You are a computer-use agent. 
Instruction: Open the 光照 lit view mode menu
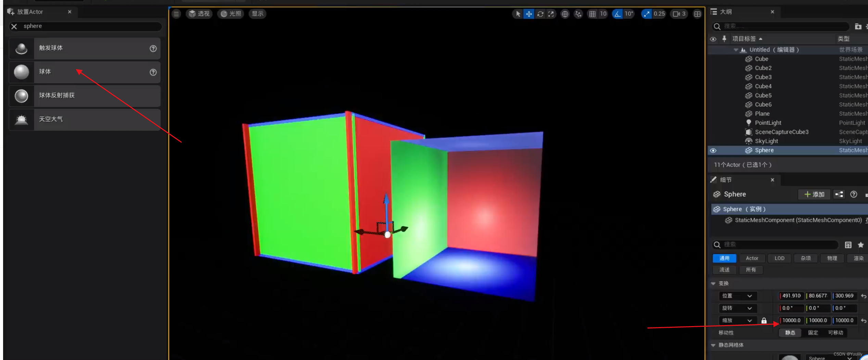[x=231, y=14]
